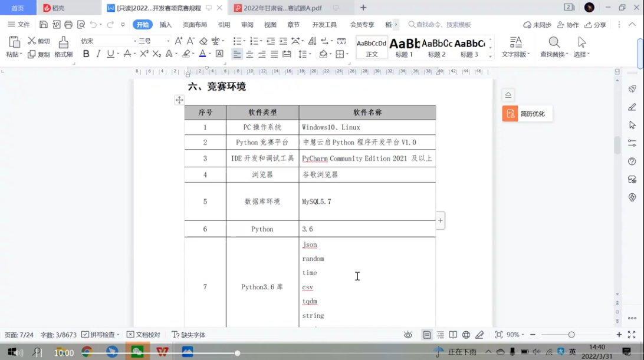Open the 文件 menu
Viewport: 644px width, 360px height.
click(19, 25)
